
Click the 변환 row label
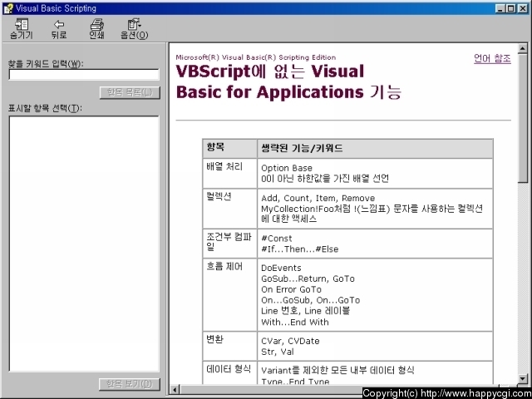click(214, 339)
